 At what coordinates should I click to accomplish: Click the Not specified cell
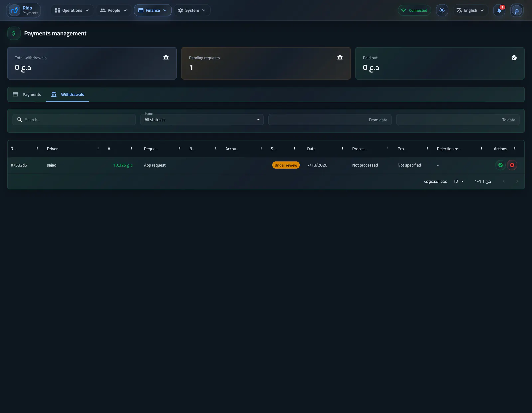pyautogui.click(x=409, y=165)
